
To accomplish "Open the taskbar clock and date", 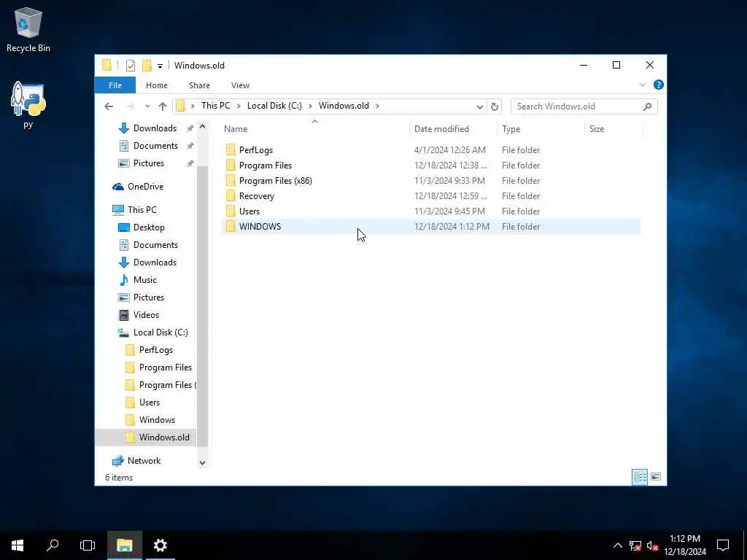I will click(x=685, y=545).
